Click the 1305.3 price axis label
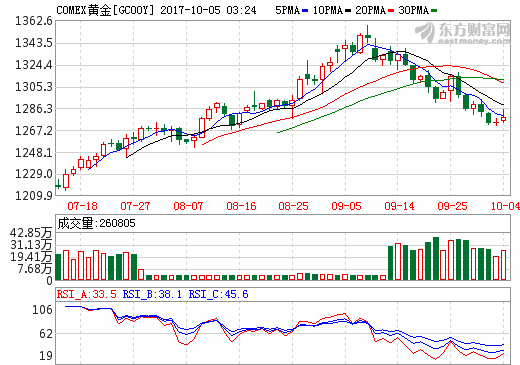 point(34,87)
